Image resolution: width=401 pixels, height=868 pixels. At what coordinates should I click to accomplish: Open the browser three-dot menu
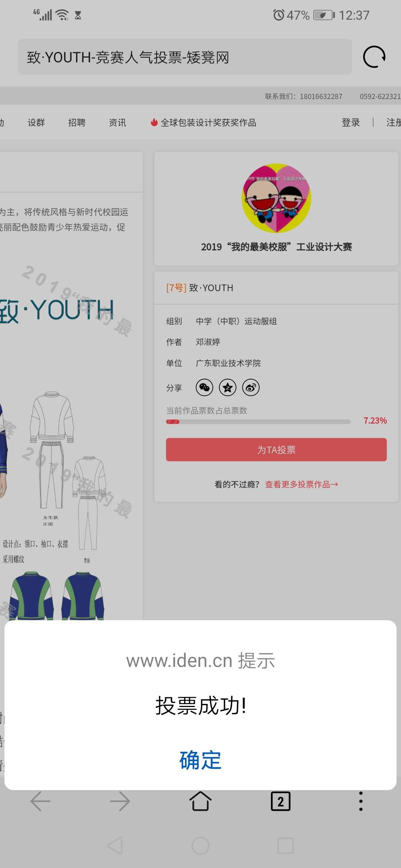pyautogui.click(x=361, y=801)
